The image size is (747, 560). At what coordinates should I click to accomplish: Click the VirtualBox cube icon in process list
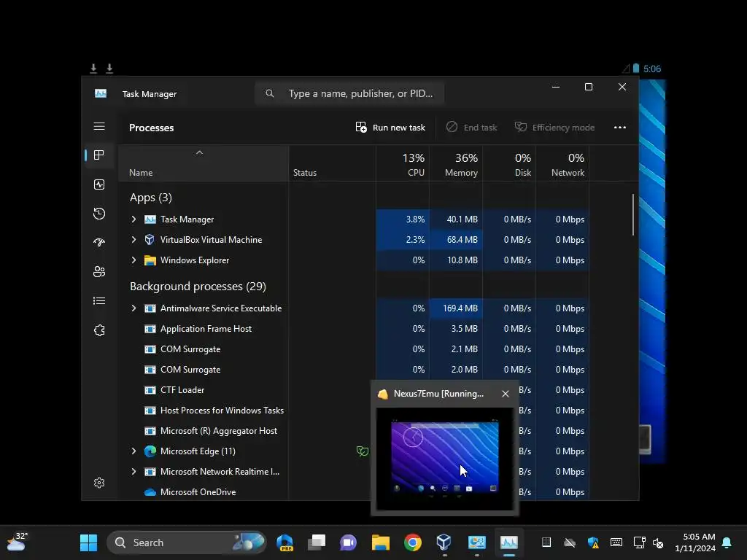coord(150,239)
